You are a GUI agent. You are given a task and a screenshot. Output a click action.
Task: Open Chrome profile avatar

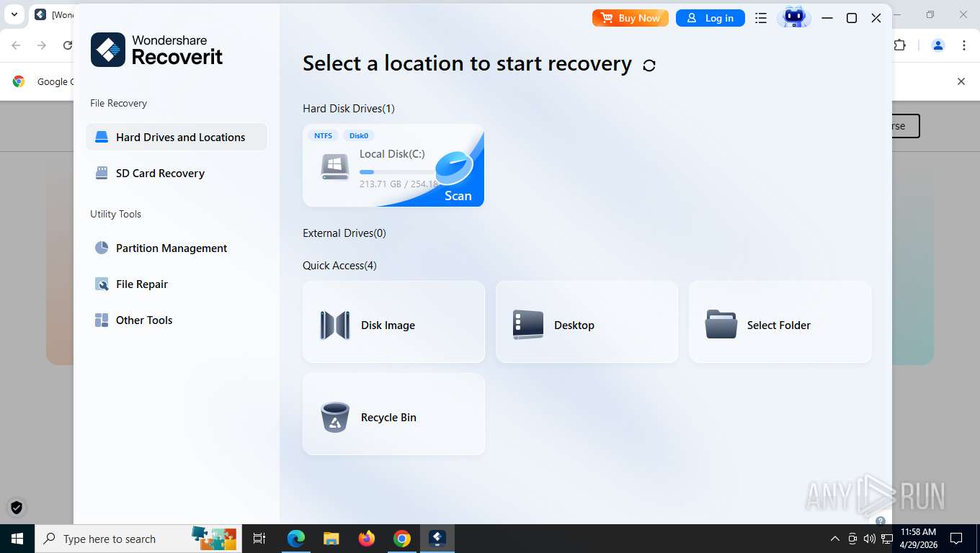click(x=938, y=45)
